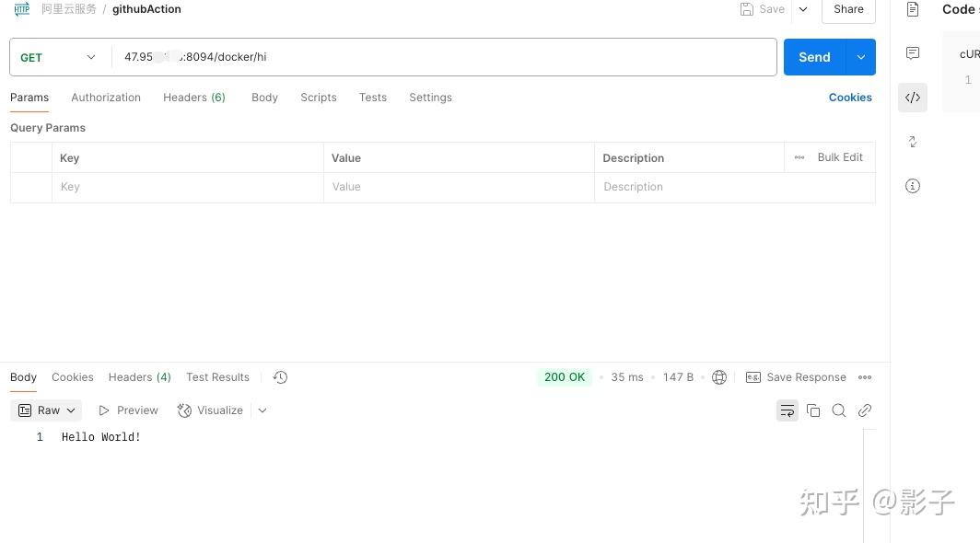Screen dimensions: 980x543
Task: Click the query param Description field
Action: point(735,187)
